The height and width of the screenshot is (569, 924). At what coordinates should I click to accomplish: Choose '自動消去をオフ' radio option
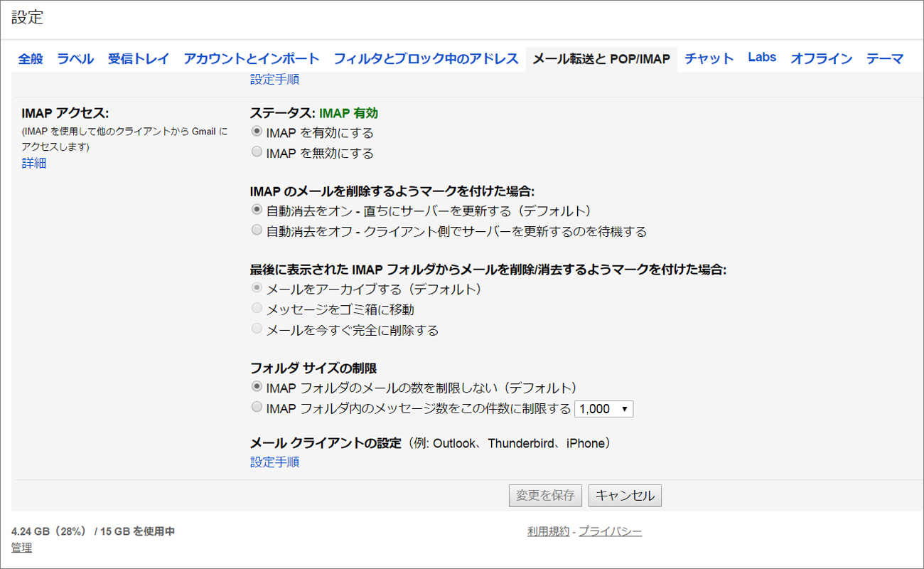tap(257, 230)
